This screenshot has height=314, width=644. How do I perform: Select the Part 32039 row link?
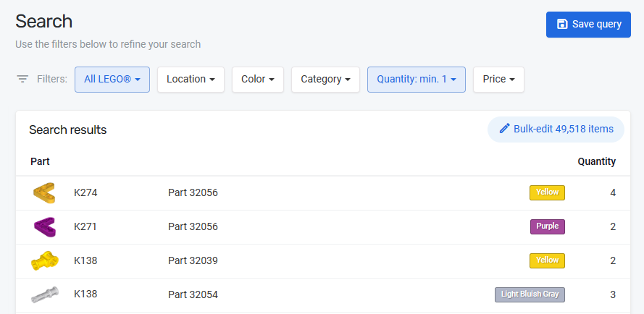click(x=193, y=260)
